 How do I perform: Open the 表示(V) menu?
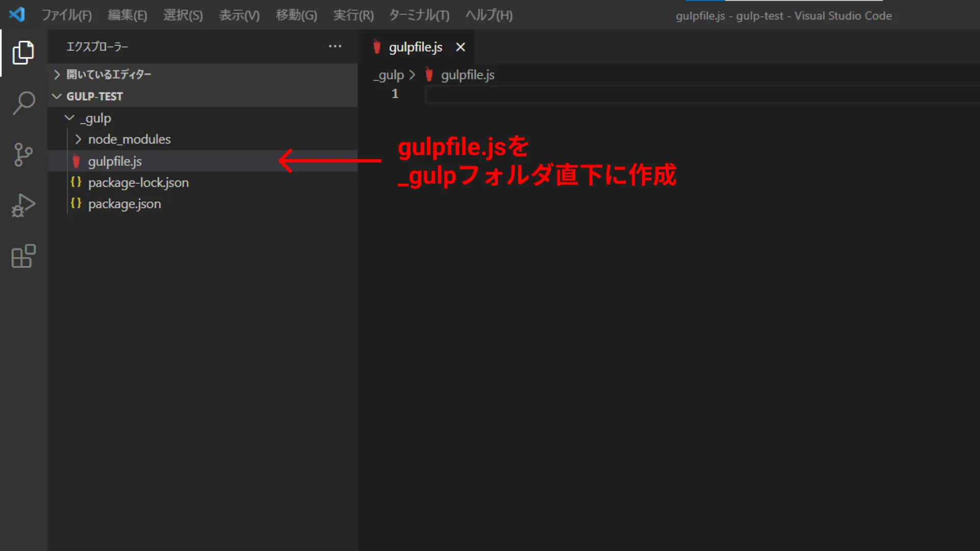click(x=239, y=15)
